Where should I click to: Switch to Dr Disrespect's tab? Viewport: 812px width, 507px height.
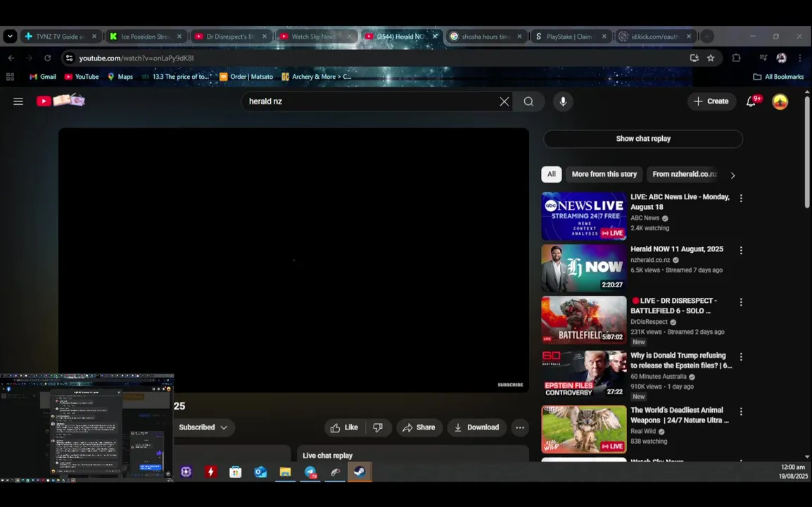(x=231, y=37)
